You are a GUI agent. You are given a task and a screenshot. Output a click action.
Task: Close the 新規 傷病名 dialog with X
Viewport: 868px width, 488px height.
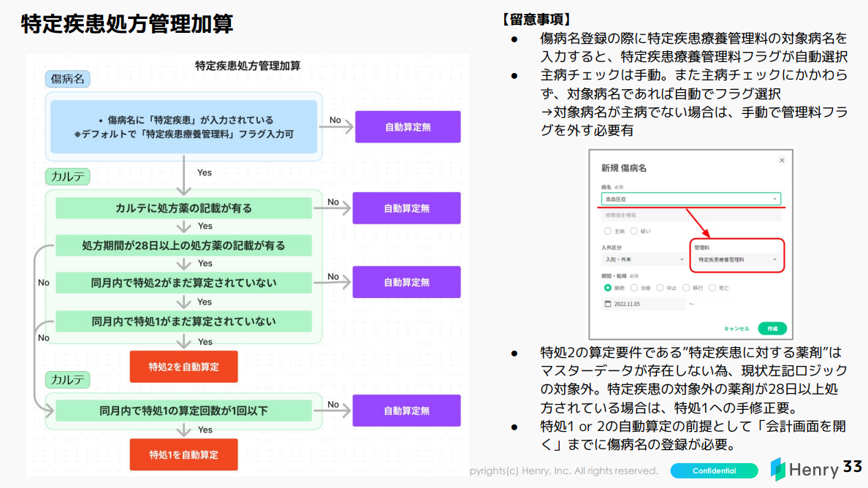[782, 161]
